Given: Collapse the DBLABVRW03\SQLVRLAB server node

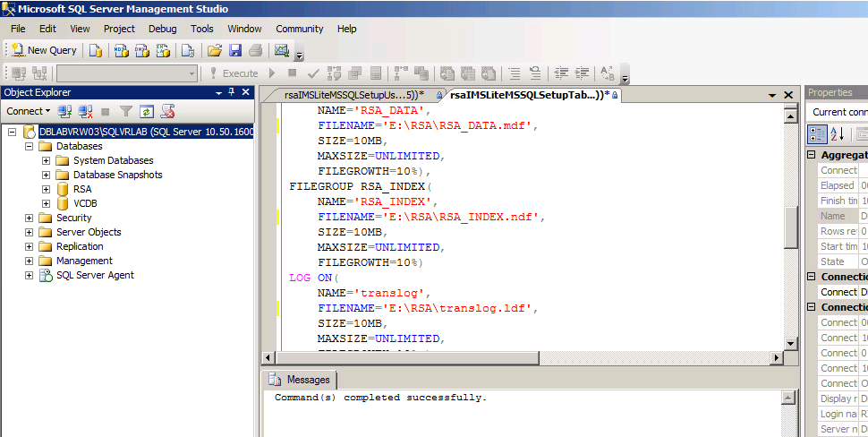Looking at the screenshot, I should tap(12, 132).
